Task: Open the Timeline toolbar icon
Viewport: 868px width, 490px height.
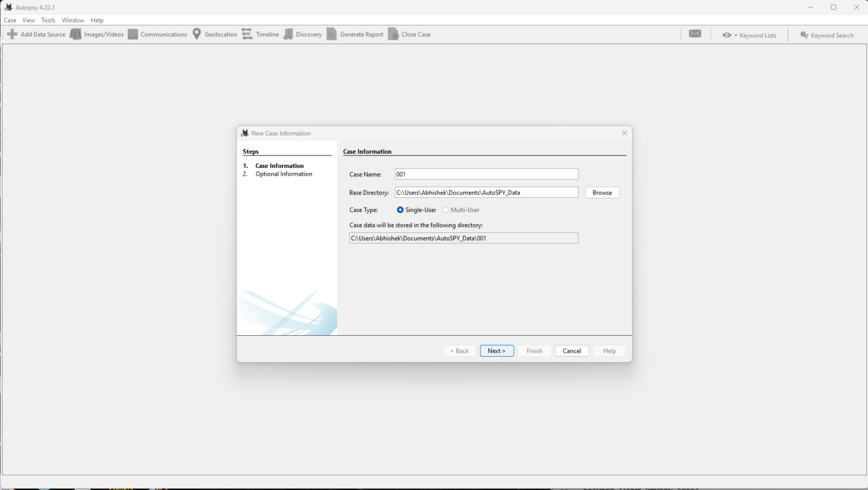Action: click(247, 34)
